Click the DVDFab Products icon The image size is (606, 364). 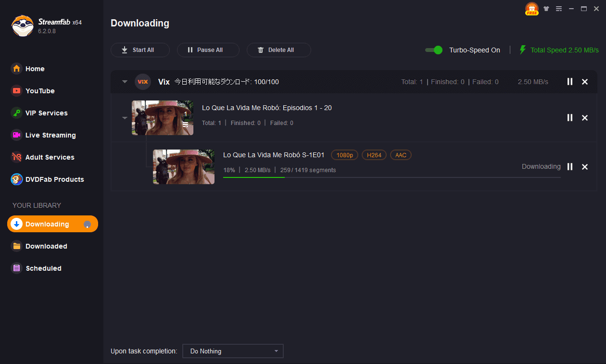17,179
